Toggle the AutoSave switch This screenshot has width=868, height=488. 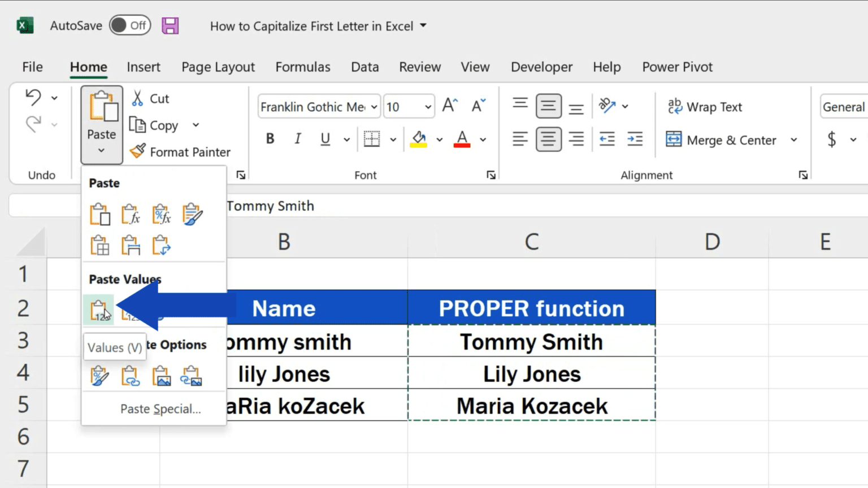tap(129, 25)
